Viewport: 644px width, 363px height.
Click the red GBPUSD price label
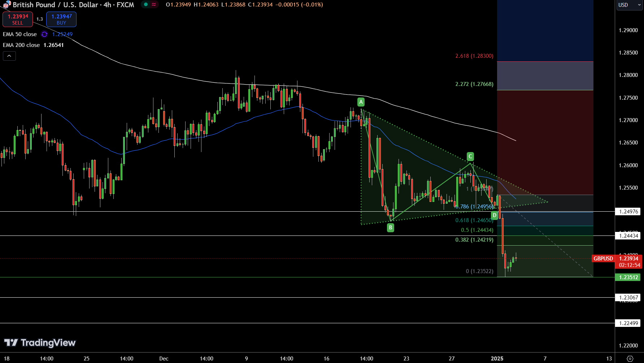pyautogui.click(x=603, y=259)
